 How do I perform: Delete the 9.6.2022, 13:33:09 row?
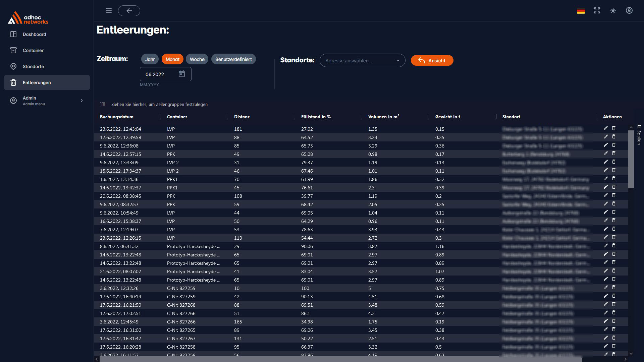614,162
